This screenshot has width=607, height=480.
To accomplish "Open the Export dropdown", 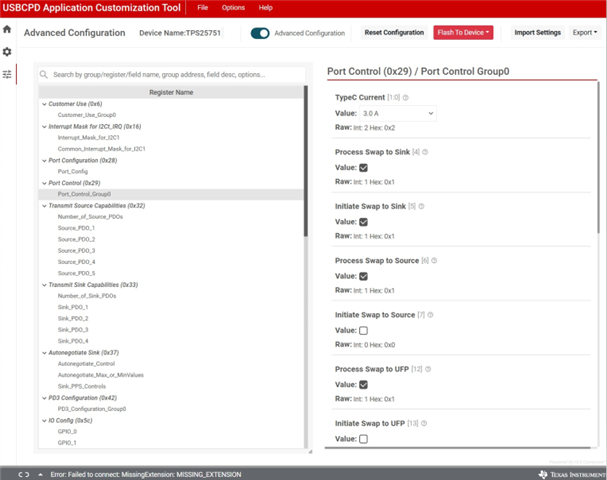I will (x=585, y=33).
